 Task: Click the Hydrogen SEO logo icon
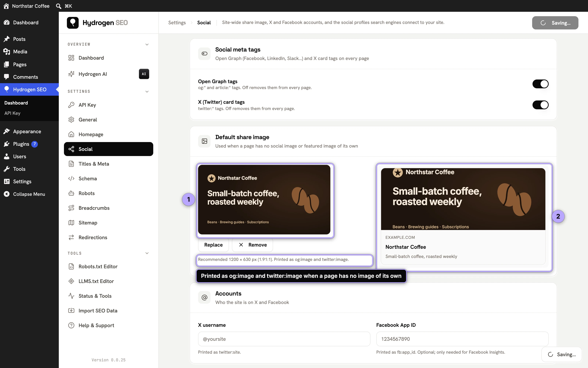[x=73, y=23]
